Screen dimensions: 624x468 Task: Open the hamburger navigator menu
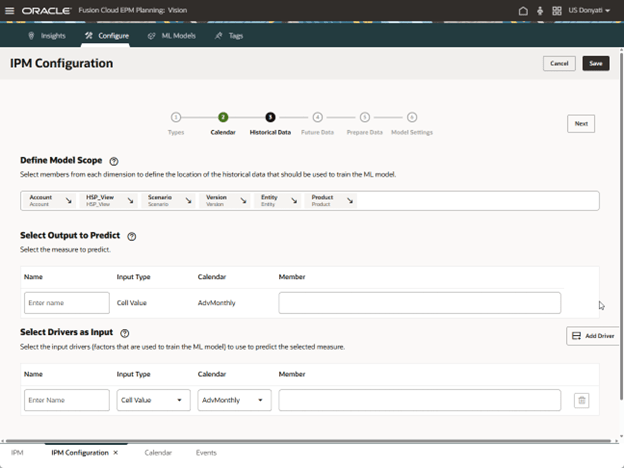[x=10, y=10]
